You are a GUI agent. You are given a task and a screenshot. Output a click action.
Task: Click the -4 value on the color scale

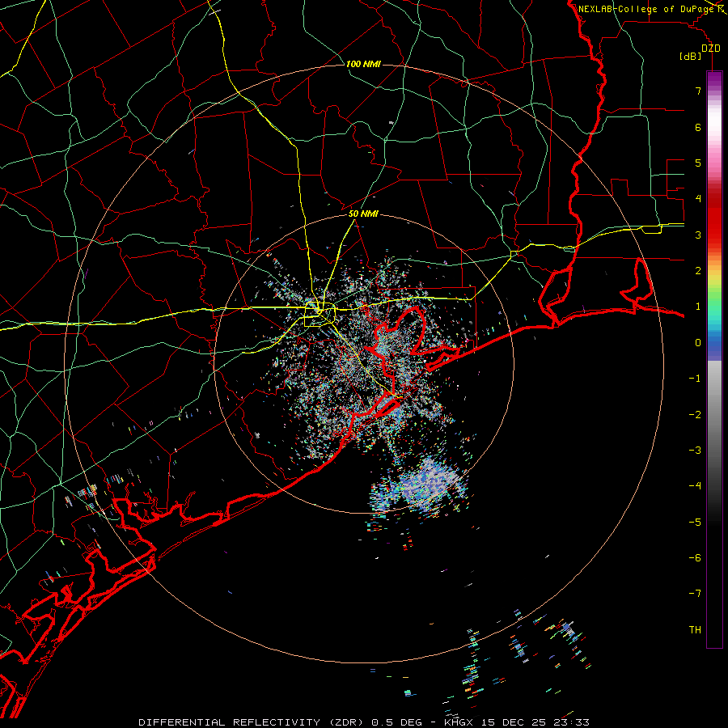pos(695,486)
